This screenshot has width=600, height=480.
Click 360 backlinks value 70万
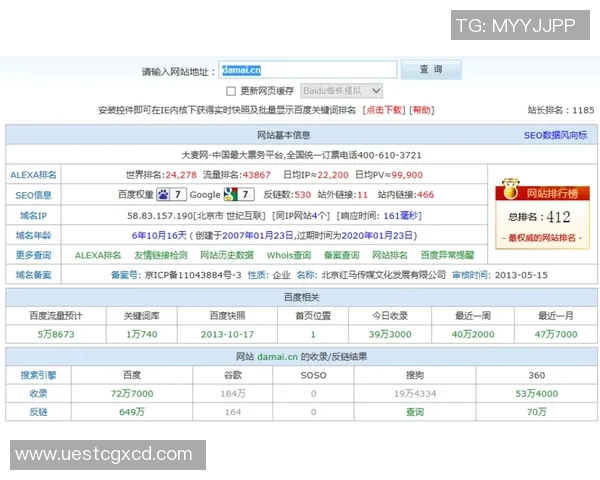(x=537, y=412)
